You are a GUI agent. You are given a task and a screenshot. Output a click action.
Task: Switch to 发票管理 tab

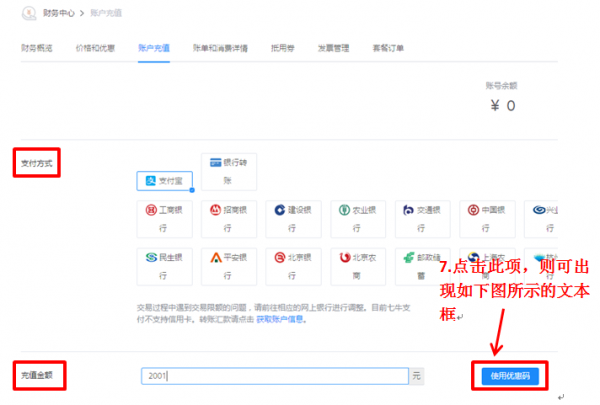point(334,48)
